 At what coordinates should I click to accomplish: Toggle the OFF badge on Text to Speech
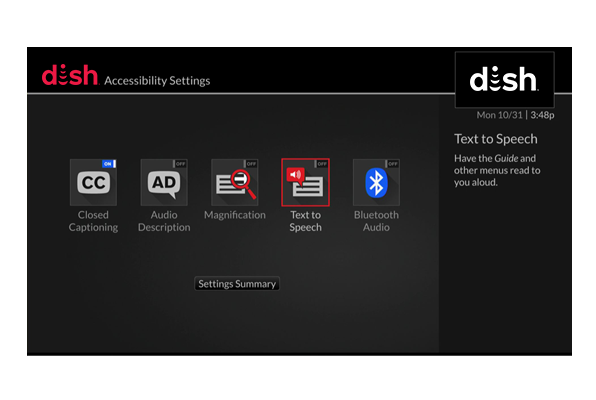coord(321,164)
